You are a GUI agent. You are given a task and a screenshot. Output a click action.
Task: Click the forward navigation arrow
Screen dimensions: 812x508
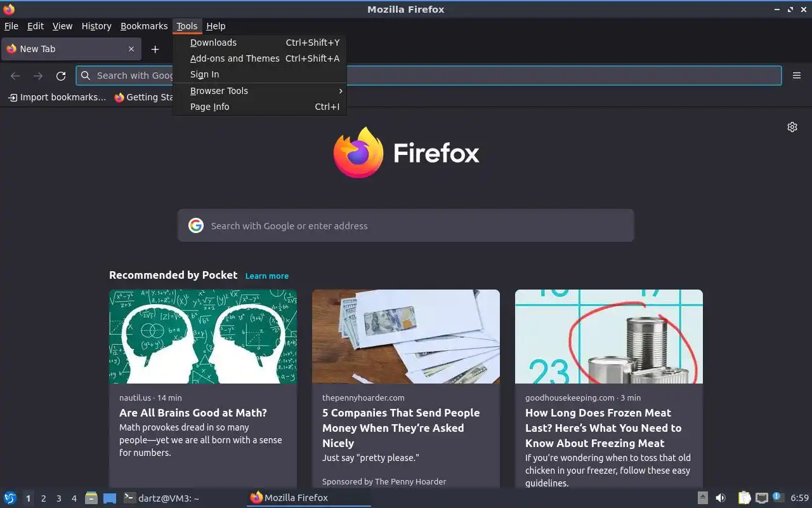pos(38,76)
